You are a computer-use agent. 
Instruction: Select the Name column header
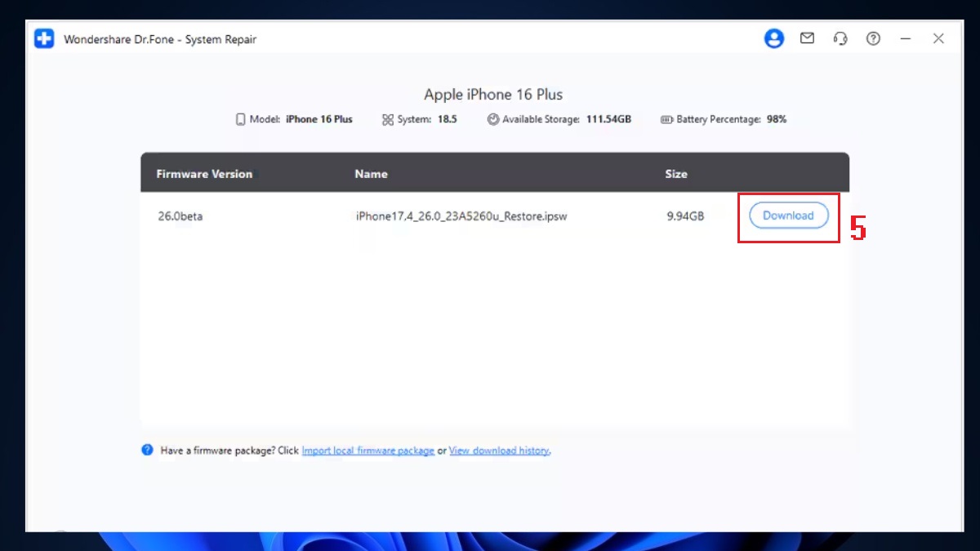pyautogui.click(x=372, y=173)
